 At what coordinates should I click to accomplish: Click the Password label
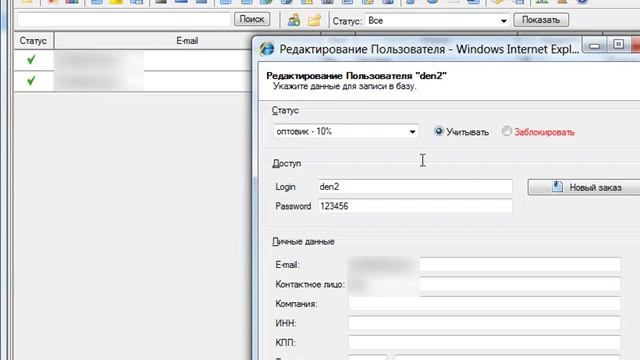point(293,207)
